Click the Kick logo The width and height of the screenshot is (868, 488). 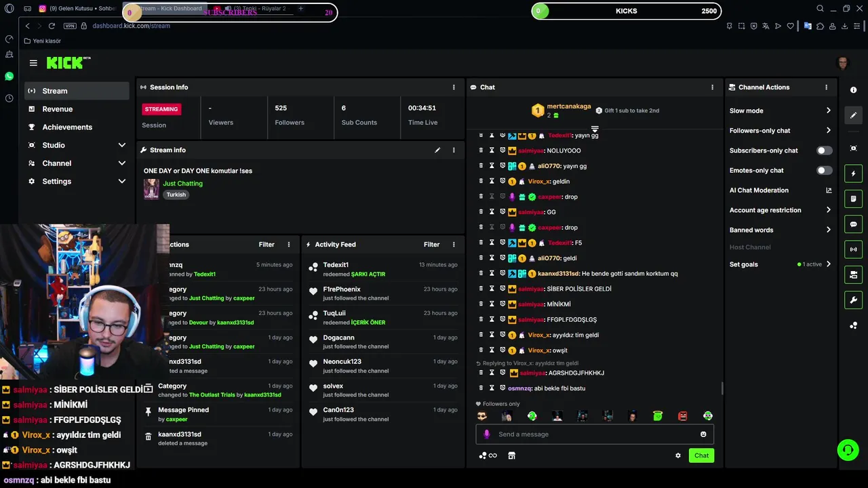click(68, 63)
